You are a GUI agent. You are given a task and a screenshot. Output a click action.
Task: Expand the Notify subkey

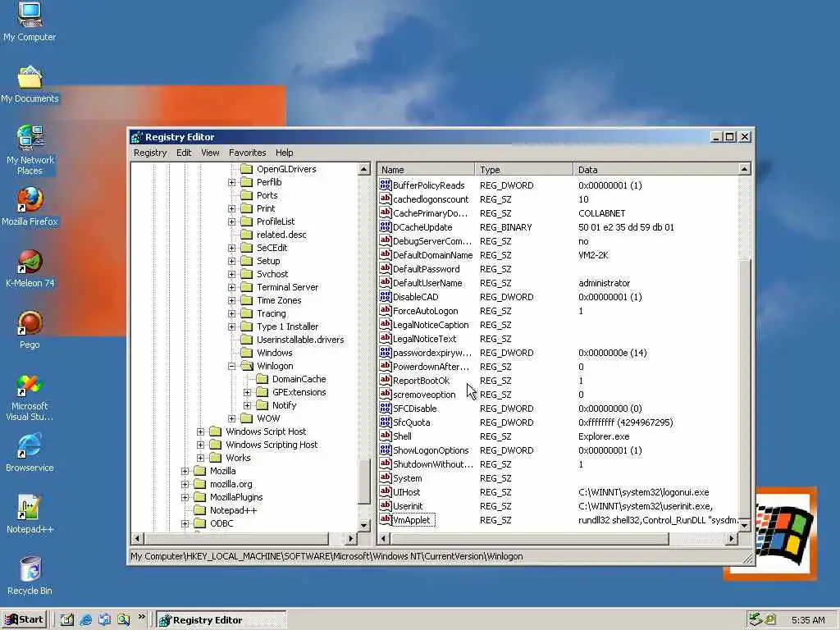(247, 405)
